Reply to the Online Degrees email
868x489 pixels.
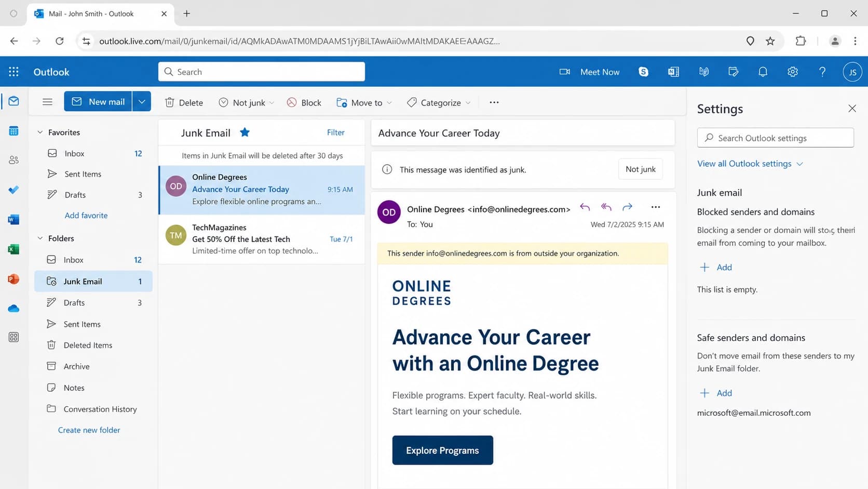[585, 207]
